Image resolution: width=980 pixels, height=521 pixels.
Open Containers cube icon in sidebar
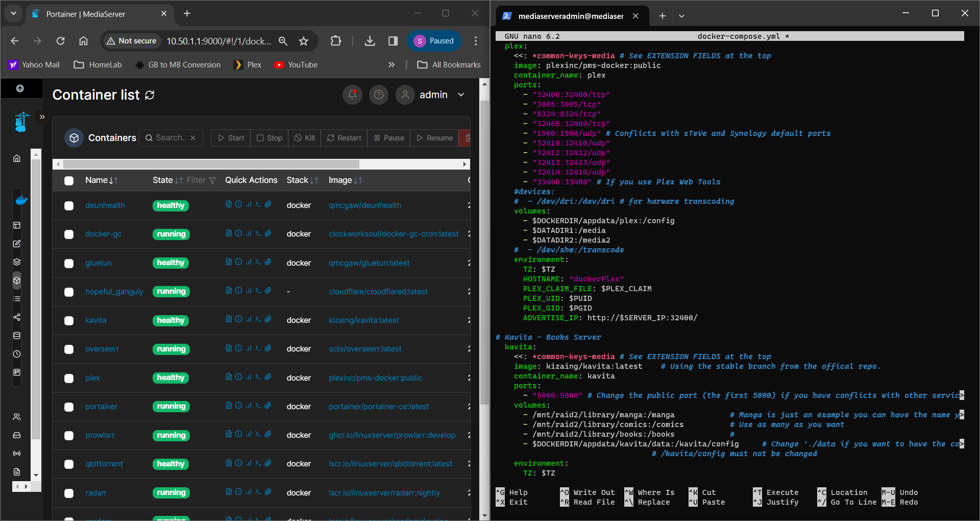point(17,280)
